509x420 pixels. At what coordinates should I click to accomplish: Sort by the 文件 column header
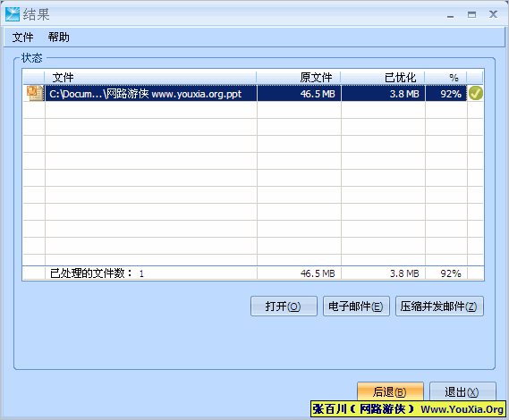coord(150,78)
